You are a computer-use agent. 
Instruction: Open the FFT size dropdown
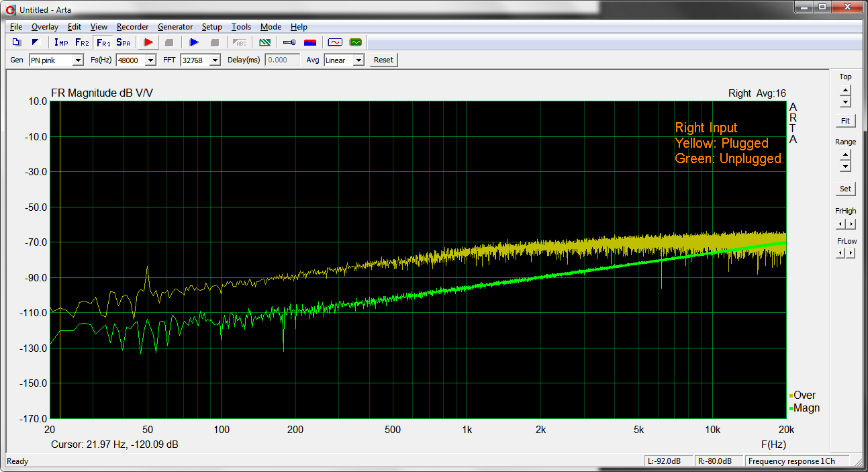[215, 60]
